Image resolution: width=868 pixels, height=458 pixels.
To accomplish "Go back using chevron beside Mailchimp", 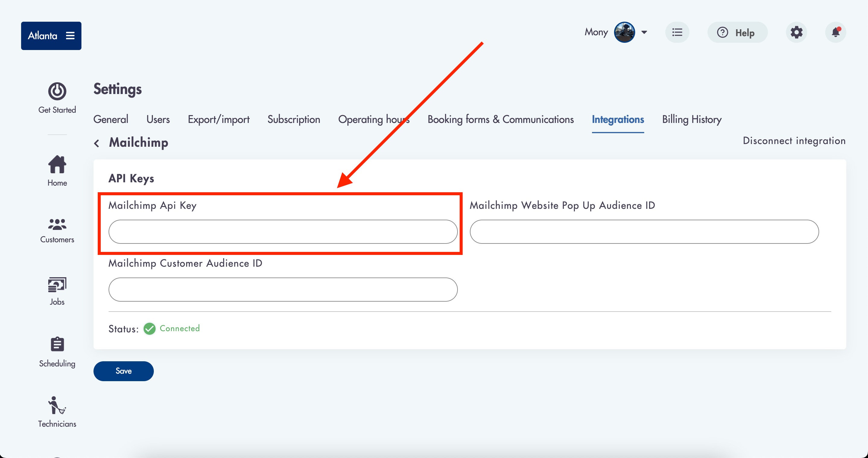I will pos(97,143).
